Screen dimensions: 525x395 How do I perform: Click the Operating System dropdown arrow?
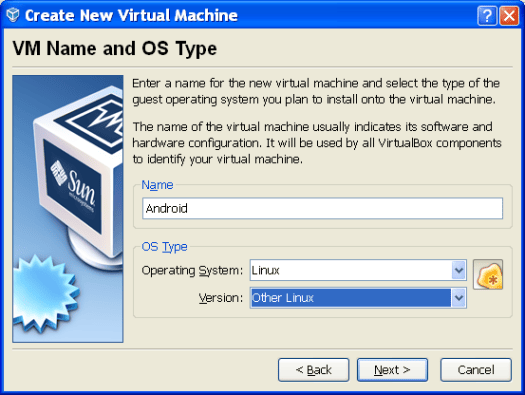(458, 270)
